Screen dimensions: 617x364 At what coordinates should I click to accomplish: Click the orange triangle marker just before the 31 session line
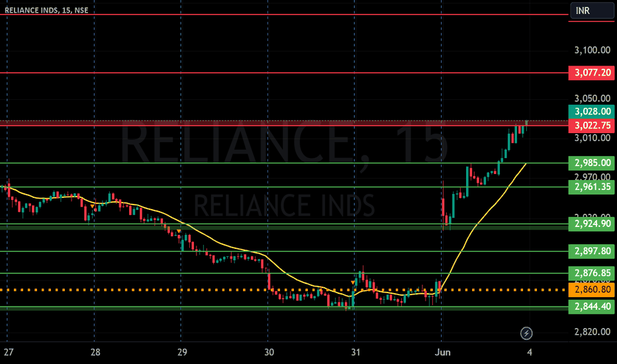click(353, 283)
